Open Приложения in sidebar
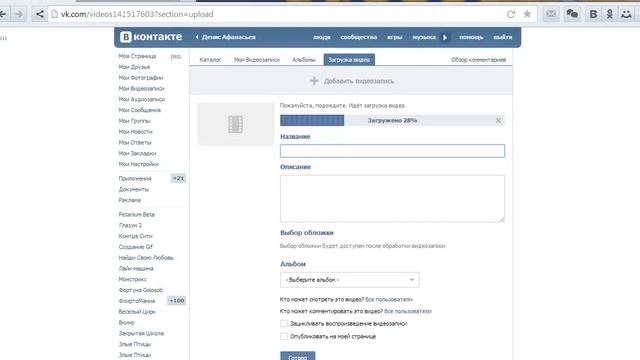 pos(135,178)
